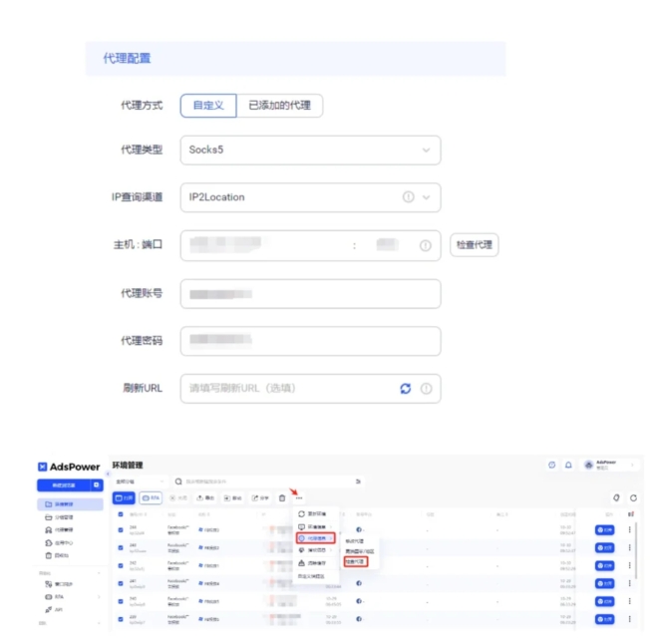Click the table vertical scrollbar
Image resolution: width=650 pixels, height=644 pixels.
click(636, 551)
